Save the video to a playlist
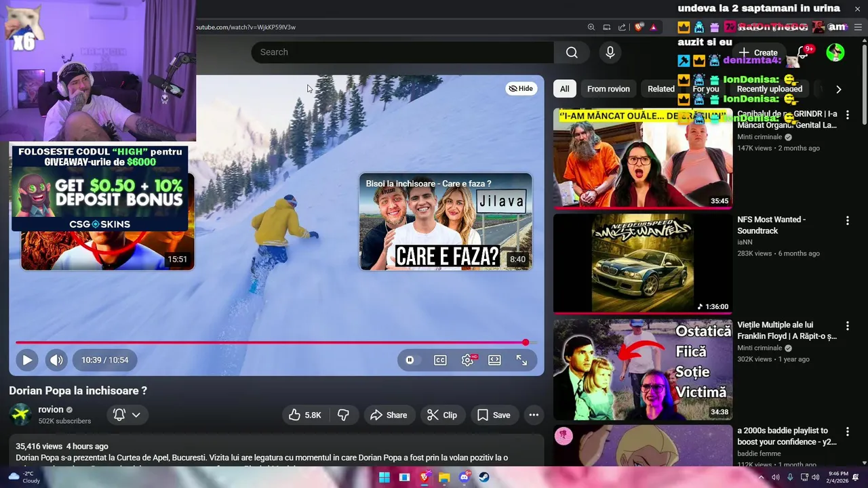Viewport: 868px width, 488px height. coord(494,415)
